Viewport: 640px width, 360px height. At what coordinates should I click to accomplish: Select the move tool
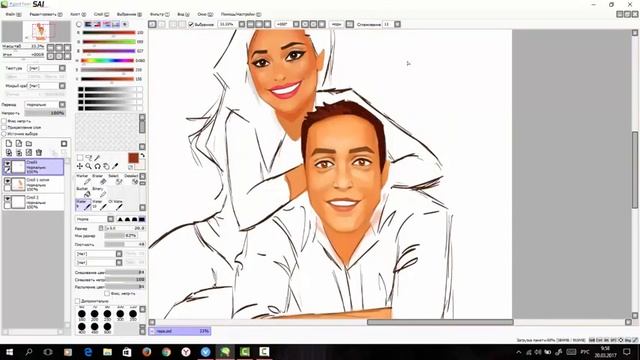80,166
